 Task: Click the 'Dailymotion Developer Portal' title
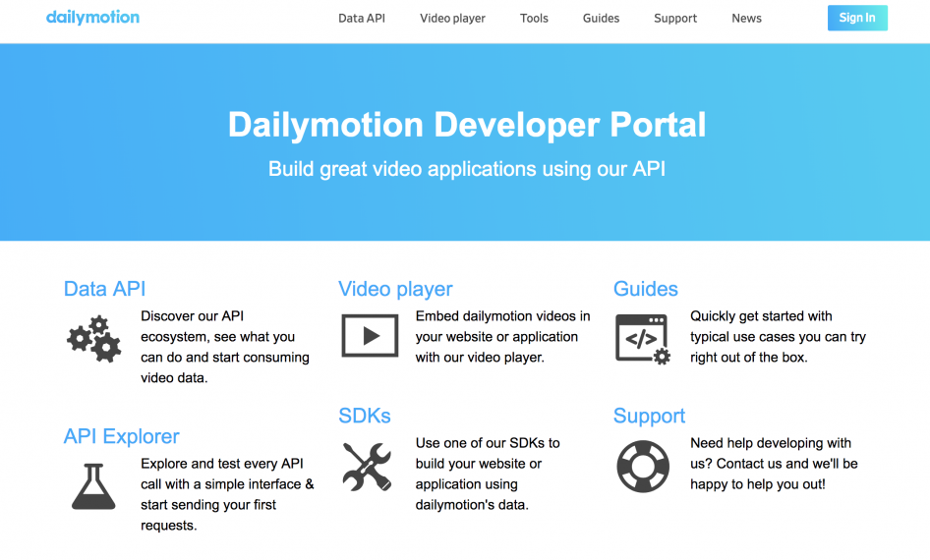tap(467, 125)
